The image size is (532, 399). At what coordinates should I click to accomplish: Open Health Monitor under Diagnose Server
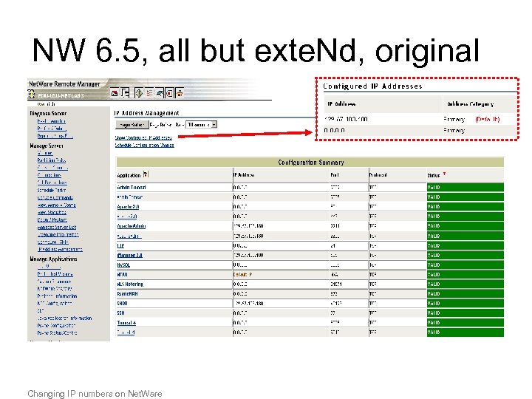51,121
